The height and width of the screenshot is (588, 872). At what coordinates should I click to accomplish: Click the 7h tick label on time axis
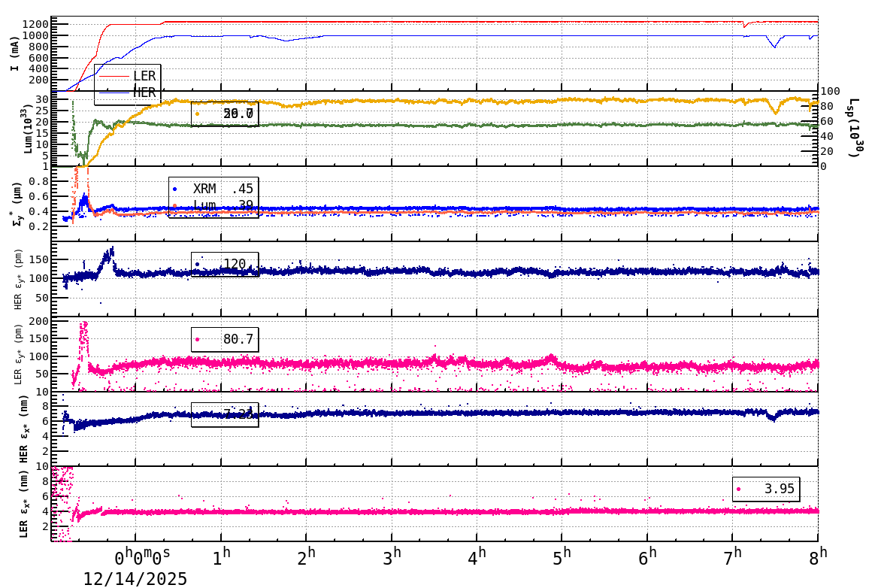pos(733,557)
